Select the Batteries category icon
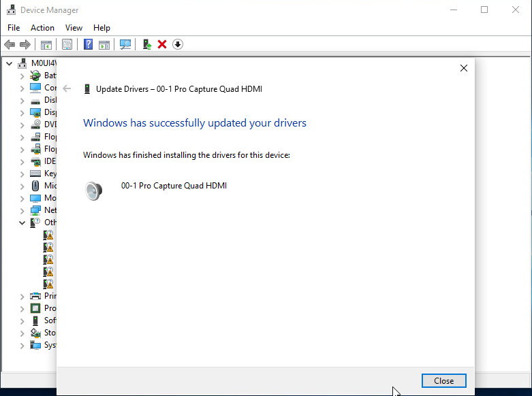 35,76
